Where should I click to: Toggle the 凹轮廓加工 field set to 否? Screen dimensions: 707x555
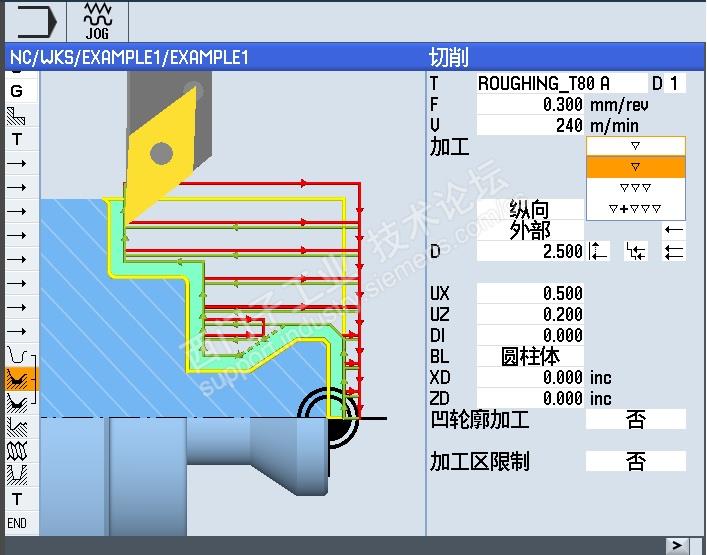click(x=636, y=419)
